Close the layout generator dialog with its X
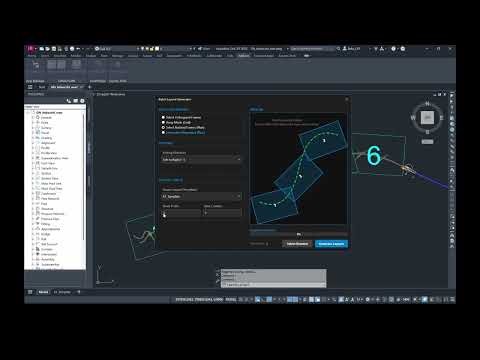Viewport: 480px width, 360px height. pyautogui.click(x=346, y=99)
